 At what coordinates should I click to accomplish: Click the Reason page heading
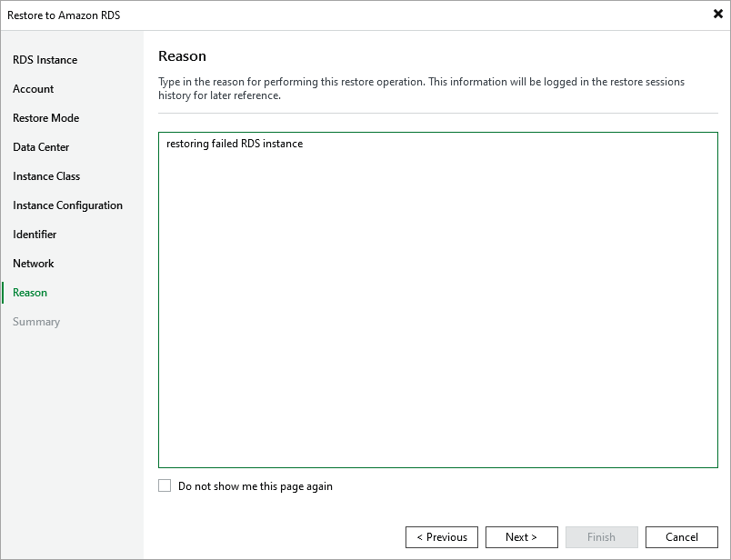182,56
